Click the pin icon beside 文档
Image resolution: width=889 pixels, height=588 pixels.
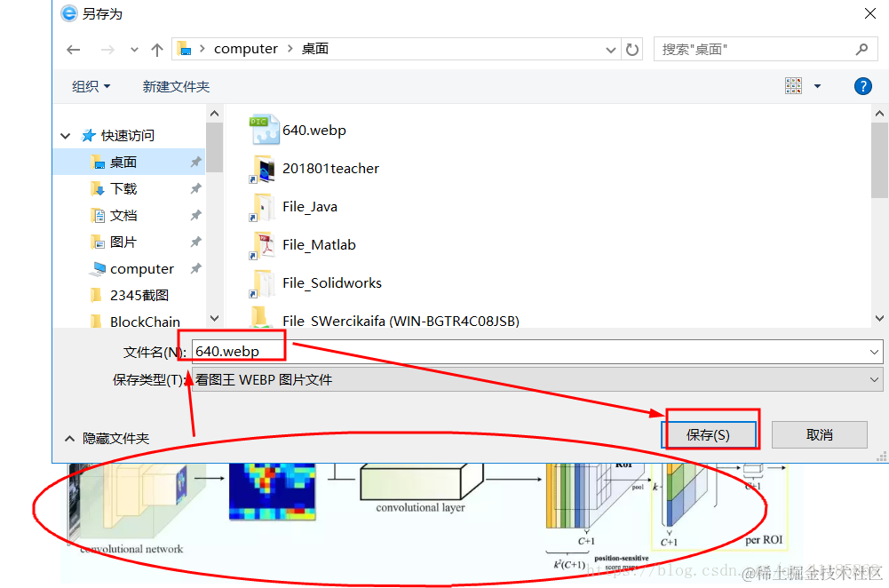click(195, 215)
